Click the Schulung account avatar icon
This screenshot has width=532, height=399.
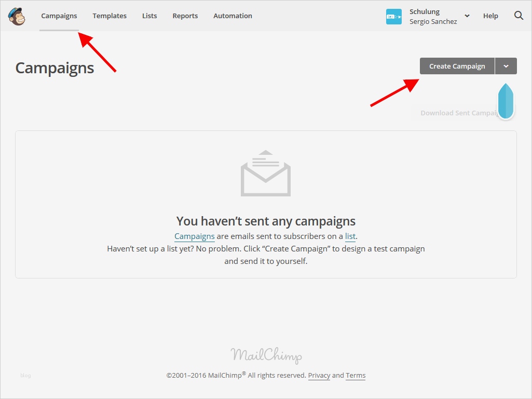(393, 16)
